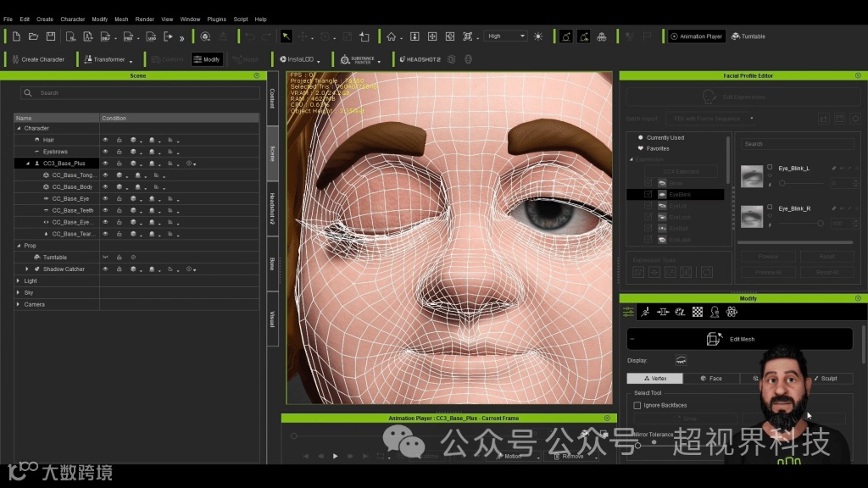
Task: Toggle visibility of the Hair item
Action: point(106,140)
